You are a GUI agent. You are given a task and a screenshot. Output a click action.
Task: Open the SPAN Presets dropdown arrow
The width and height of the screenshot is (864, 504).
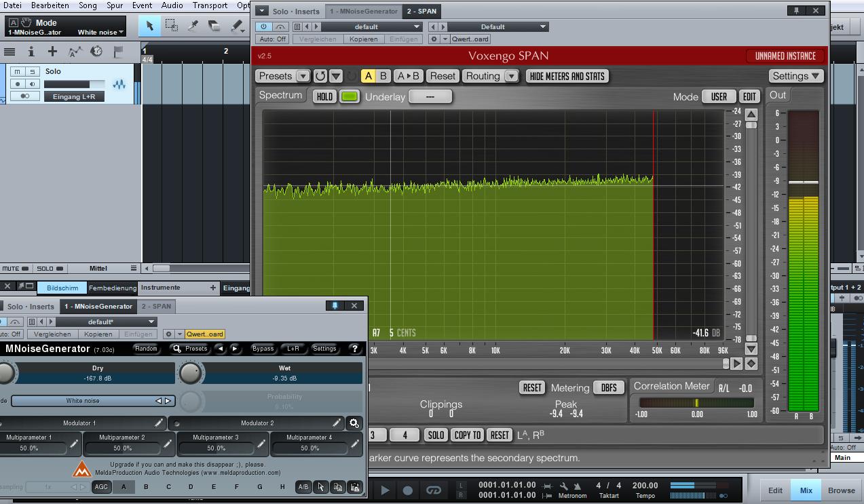(303, 76)
